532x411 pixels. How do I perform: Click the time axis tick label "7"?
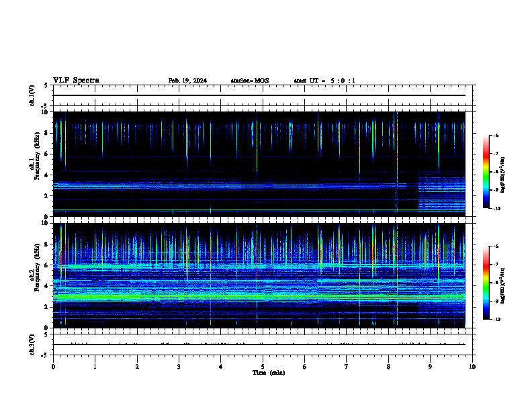[347, 367]
